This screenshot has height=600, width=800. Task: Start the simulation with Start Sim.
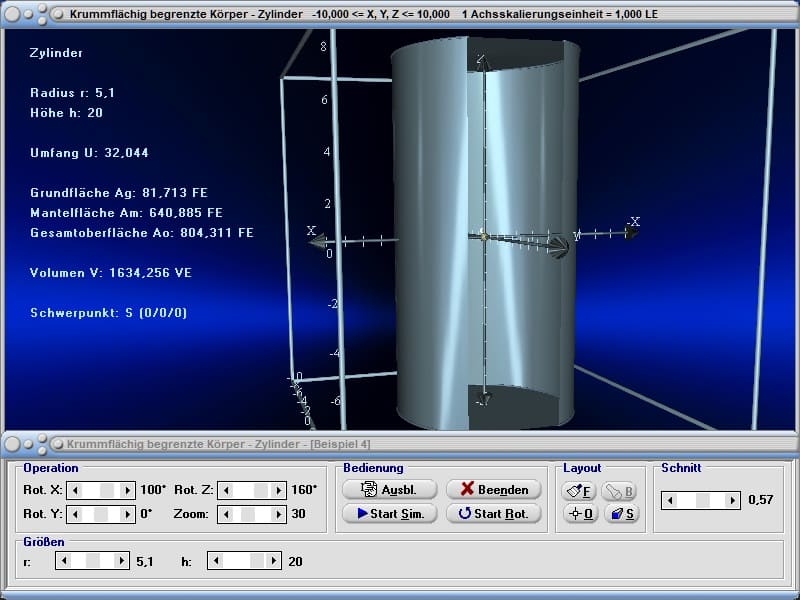pos(389,513)
